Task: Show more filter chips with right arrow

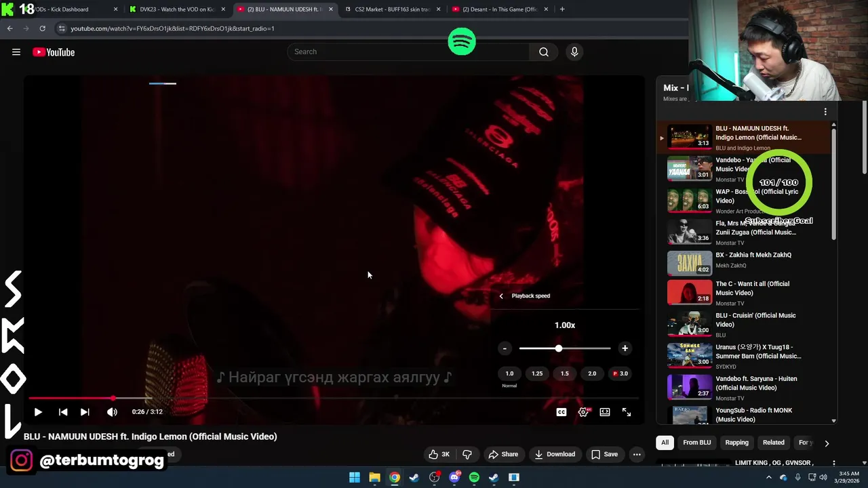Action: click(826, 443)
